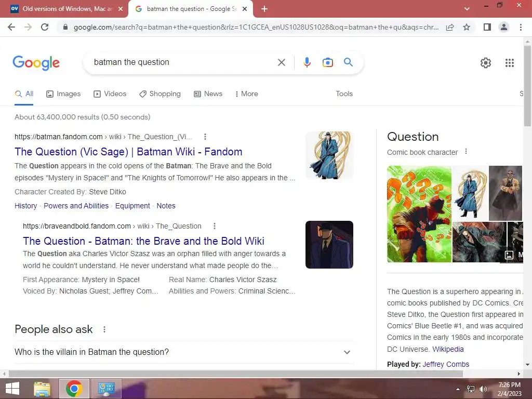Bookmark this page with the star icon
Viewport: 532px width, 399px height.
(467, 27)
